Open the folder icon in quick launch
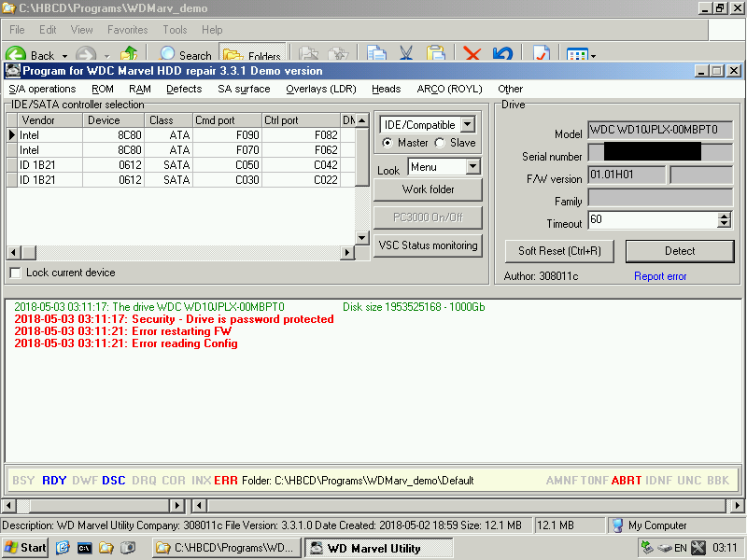The width and height of the screenshot is (747, 560). tap(106, 548)
